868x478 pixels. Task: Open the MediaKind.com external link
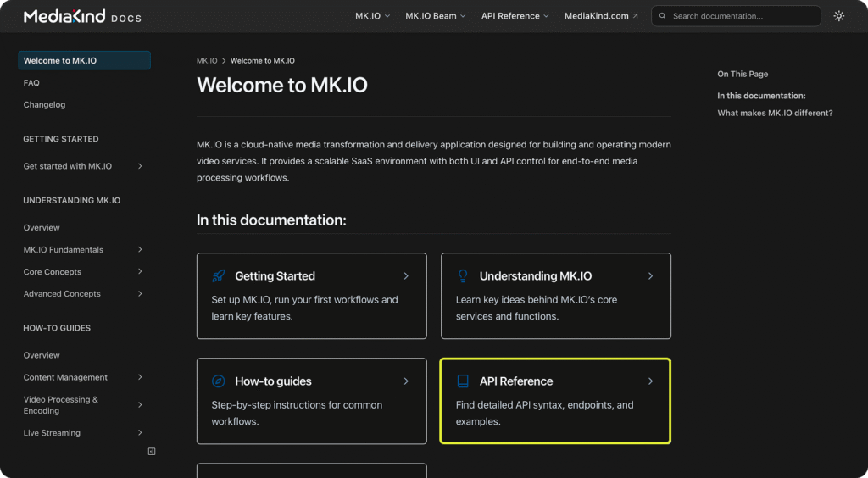[x=601, y=16]
